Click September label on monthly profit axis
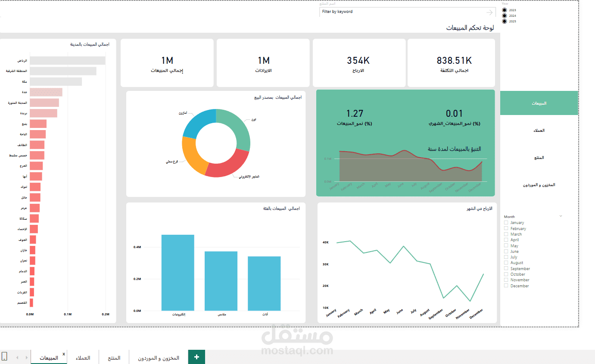This screenshot has height=364, width=595. tap(437, 315)
